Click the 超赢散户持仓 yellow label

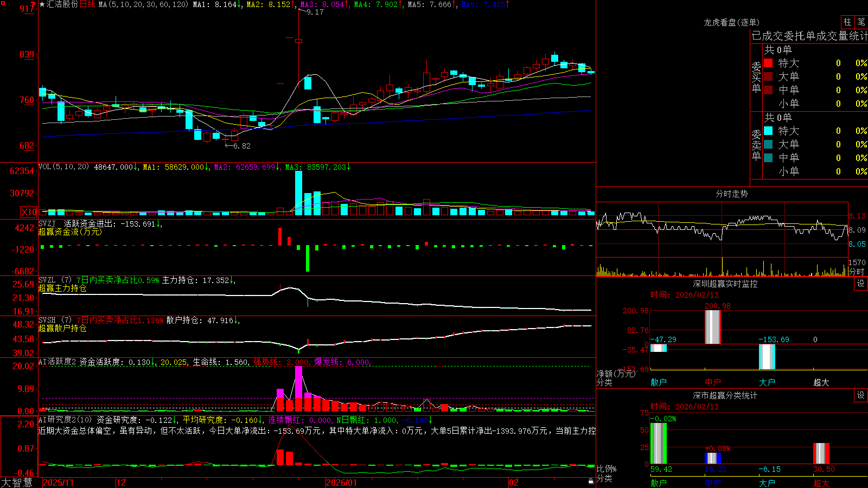point(62,328)
